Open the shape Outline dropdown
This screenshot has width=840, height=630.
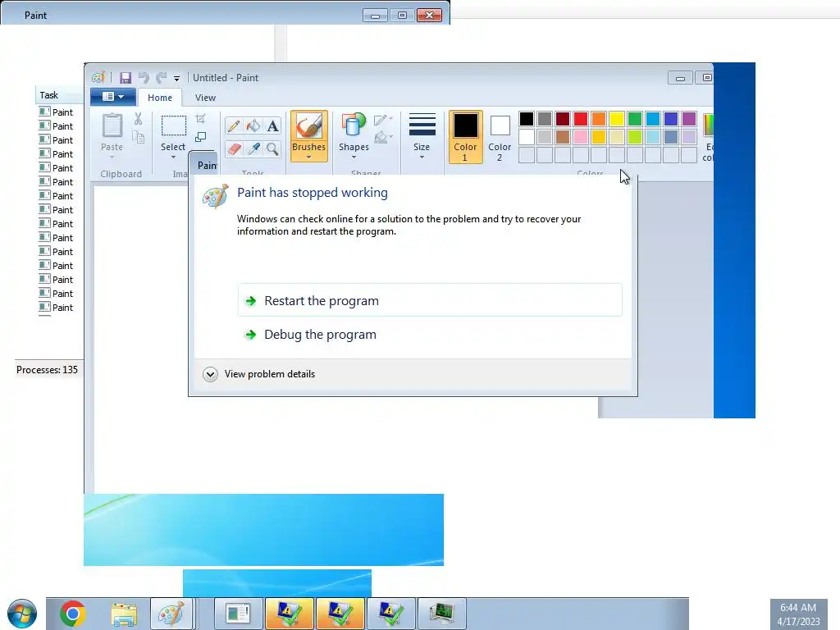click(x=384, y=119)
